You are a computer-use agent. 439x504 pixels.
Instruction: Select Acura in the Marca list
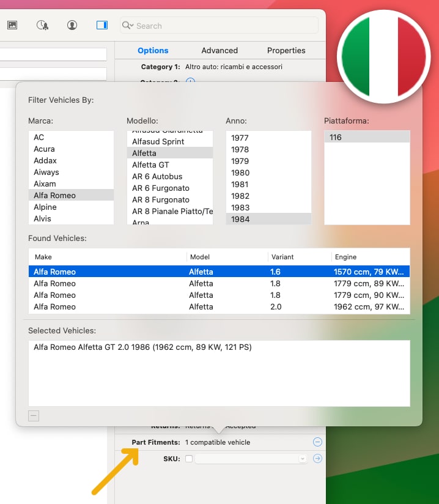click(71, 149)
